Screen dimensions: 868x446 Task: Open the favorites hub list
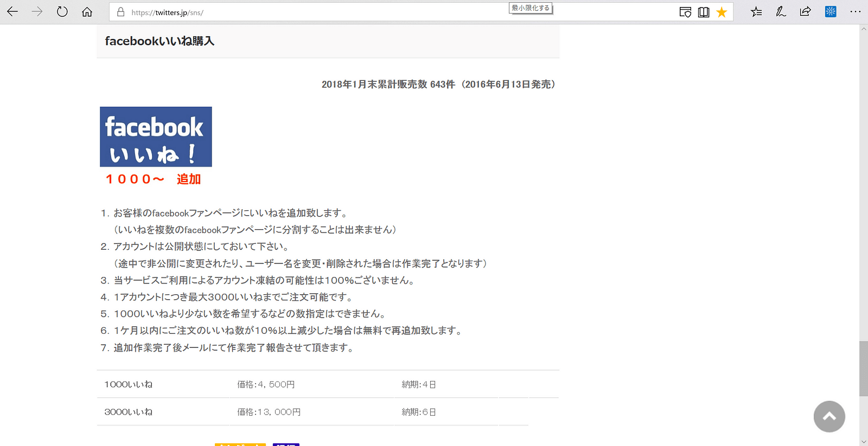click(756, 12)
